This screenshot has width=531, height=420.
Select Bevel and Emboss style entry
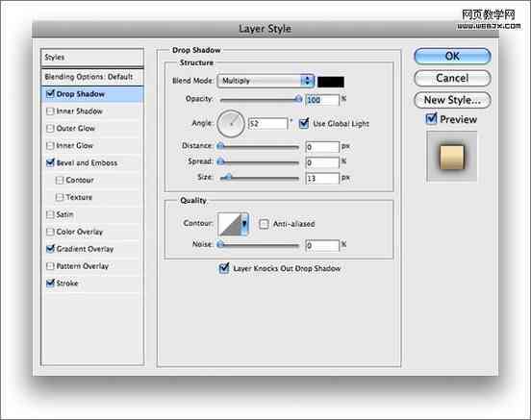[x=87, y=162]
